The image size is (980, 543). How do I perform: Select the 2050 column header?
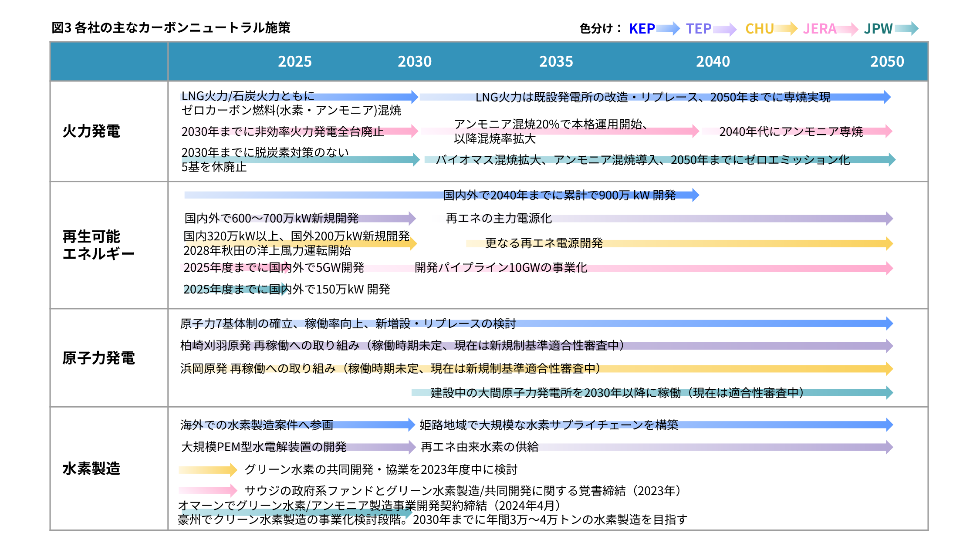point(887,61)
